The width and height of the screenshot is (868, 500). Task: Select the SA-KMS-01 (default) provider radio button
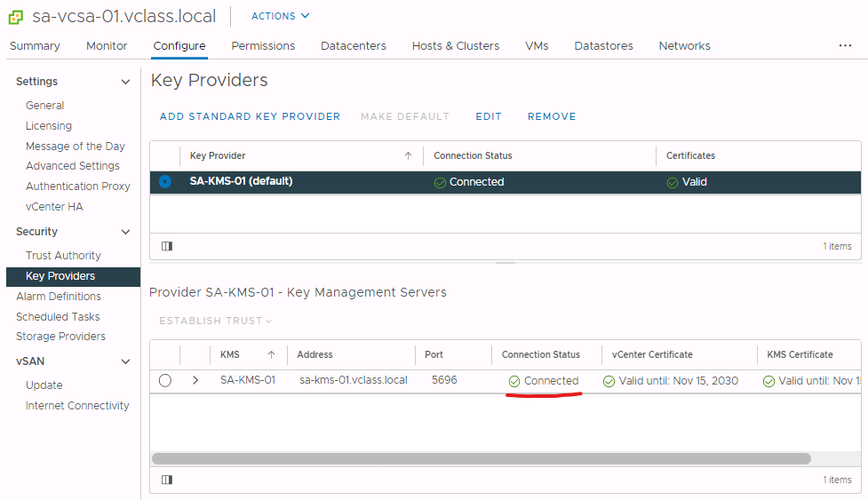tap(165, 182)
